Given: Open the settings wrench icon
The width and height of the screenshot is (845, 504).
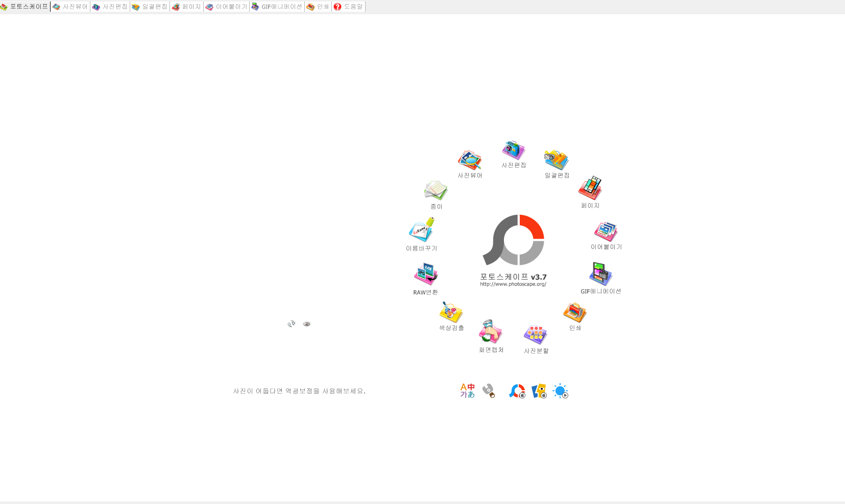Looking at the screenshot, I should 489,391.
